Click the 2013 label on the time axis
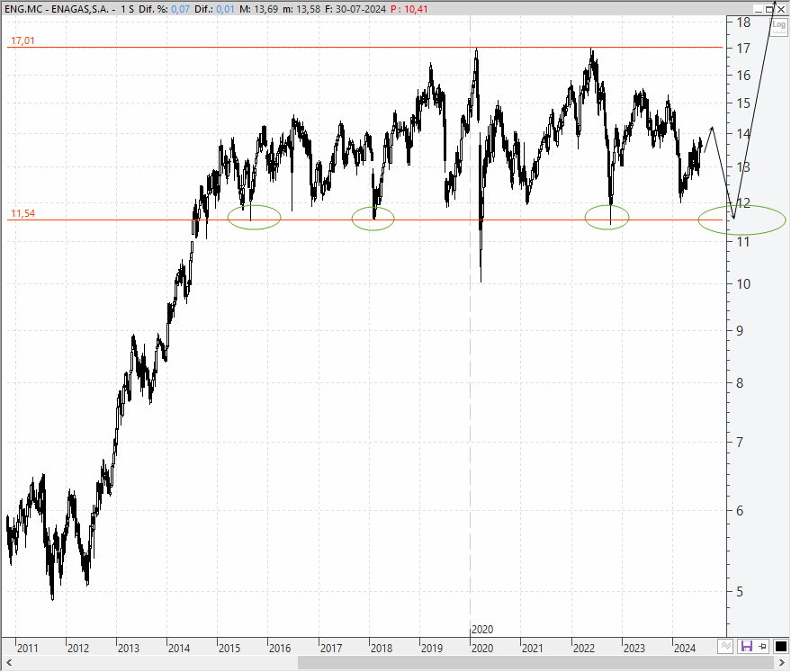This screenshot has height=672, width=791. (x=128, y=649)
